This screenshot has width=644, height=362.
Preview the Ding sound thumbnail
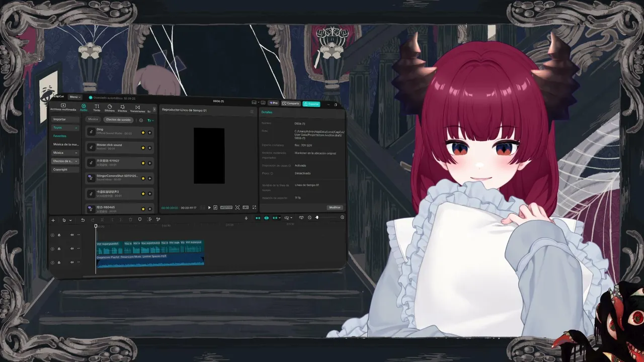[x=91, y=132]
